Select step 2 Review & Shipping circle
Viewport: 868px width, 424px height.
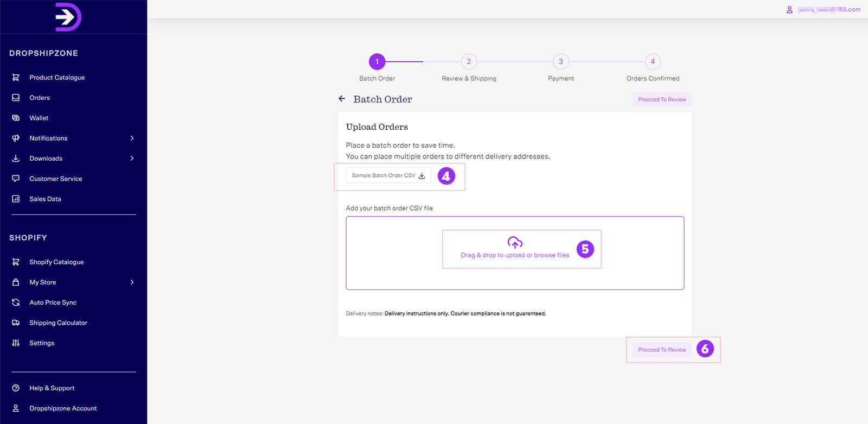click(469, 61)
